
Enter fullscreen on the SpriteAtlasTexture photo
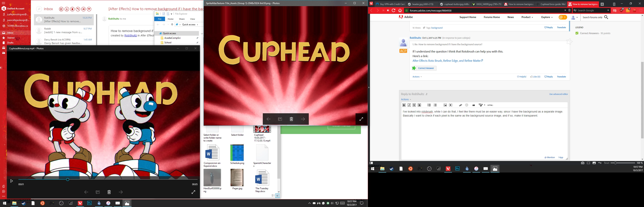click(361, 119)
